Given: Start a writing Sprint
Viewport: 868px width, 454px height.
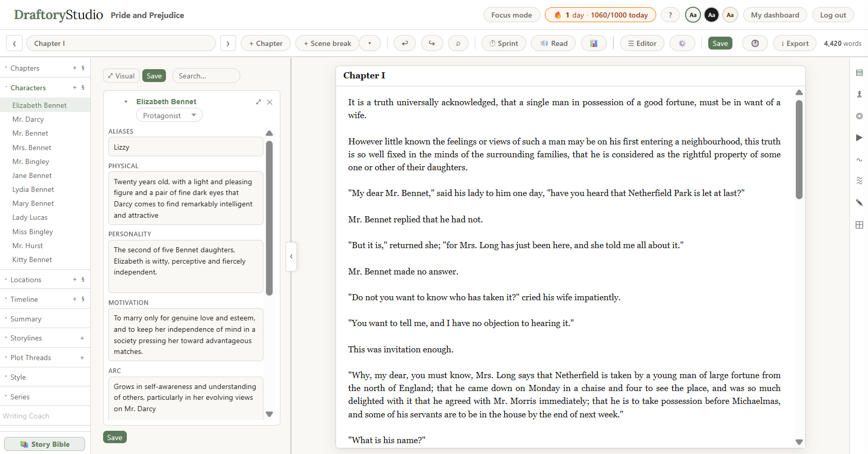Looking at the screenshot, I should [504, 43].
